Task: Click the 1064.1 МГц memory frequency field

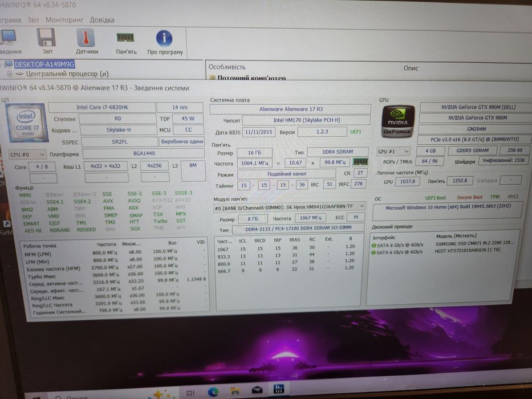Action: (x=254, y=163)
